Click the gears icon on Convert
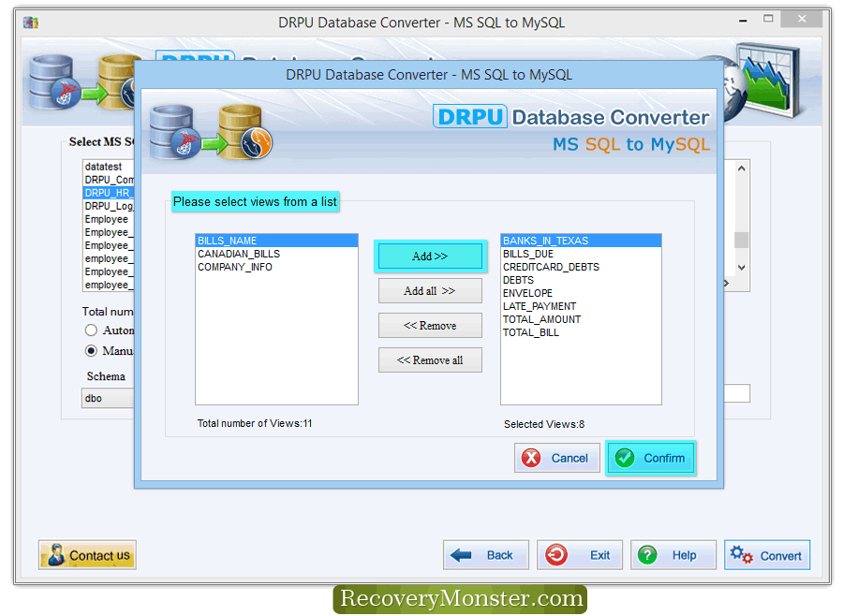 [x=742, y=555]
